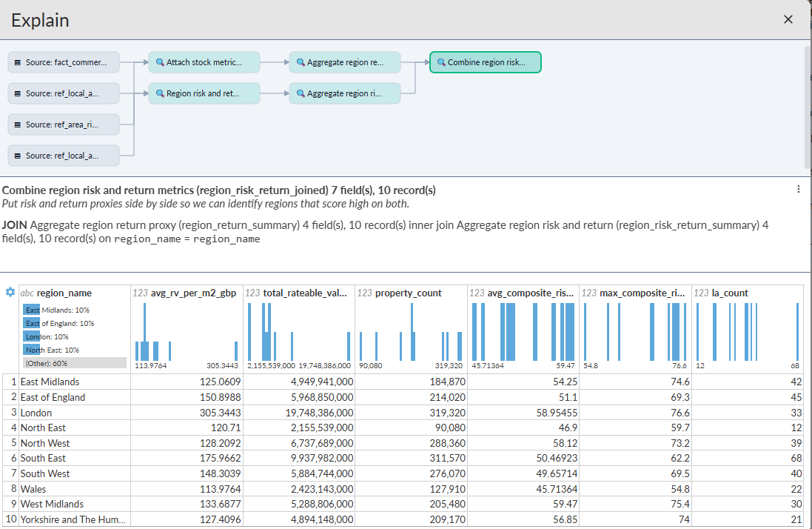Select the London: 10% distribution bar
Screen dimensions: 812x529
[75, 337]
